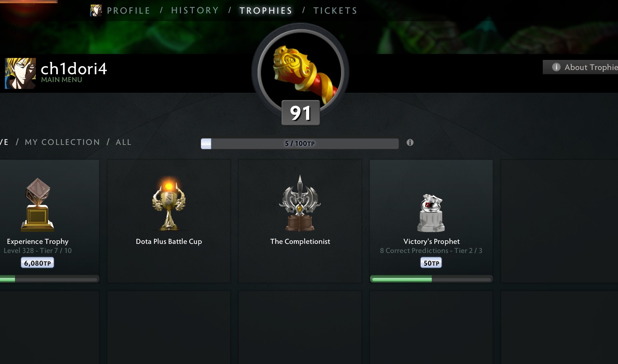618x364 pixels.
Task: Click the 5 / 100TP progress bar
Action: (300, 144)
